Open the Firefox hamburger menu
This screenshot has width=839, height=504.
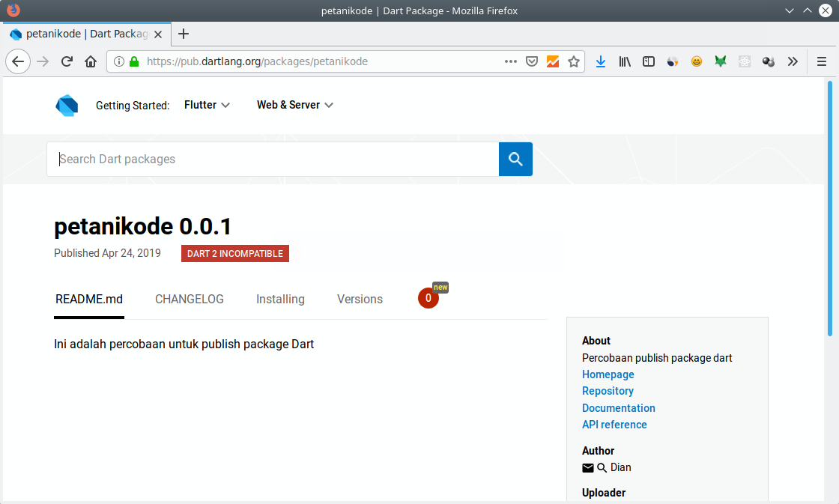click(x=822, y=61)
